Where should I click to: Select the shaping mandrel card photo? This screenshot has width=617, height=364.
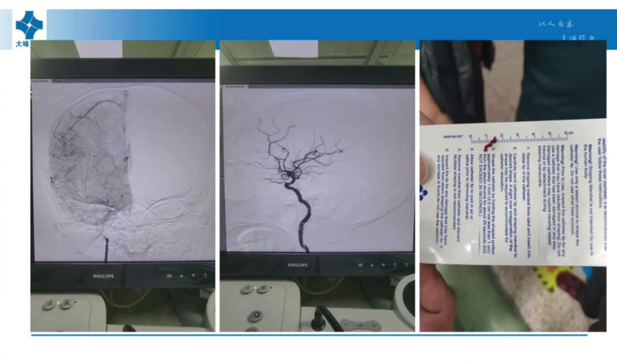click(513, 186)
